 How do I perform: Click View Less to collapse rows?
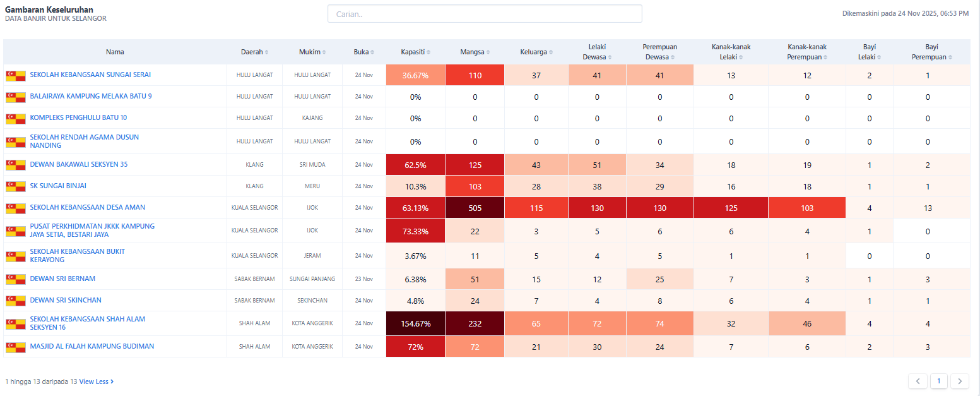tap(96, 381)
